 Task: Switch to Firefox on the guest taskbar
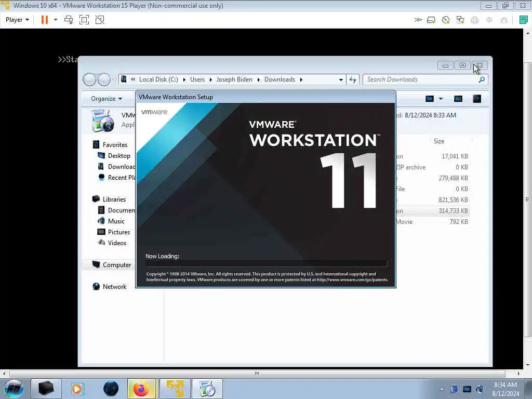(x=141, y=389)
